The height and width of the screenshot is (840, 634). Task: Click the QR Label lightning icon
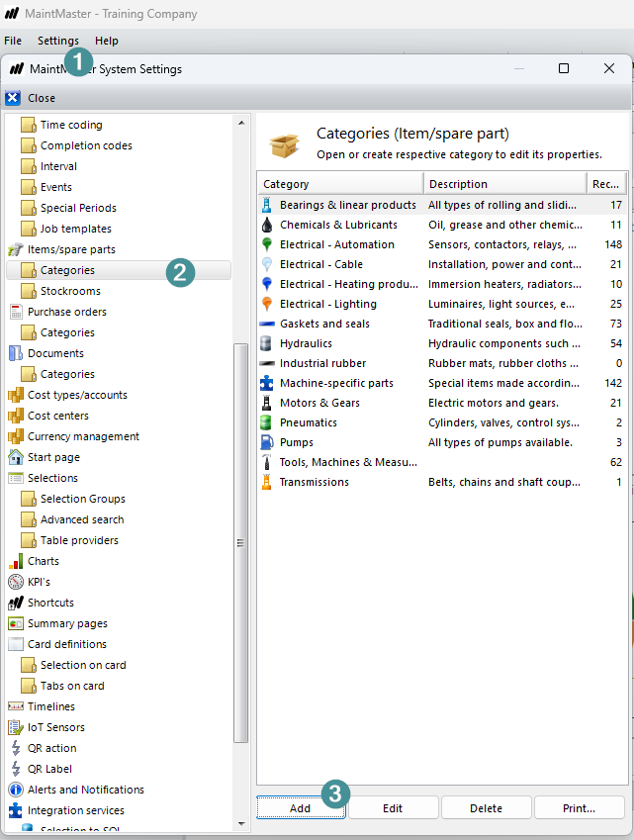coord(16,769)
